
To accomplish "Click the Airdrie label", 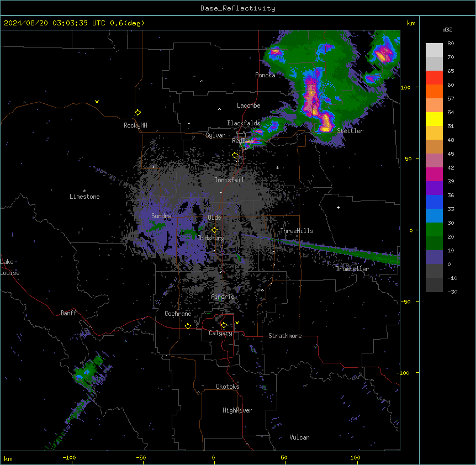I will 223,297.
